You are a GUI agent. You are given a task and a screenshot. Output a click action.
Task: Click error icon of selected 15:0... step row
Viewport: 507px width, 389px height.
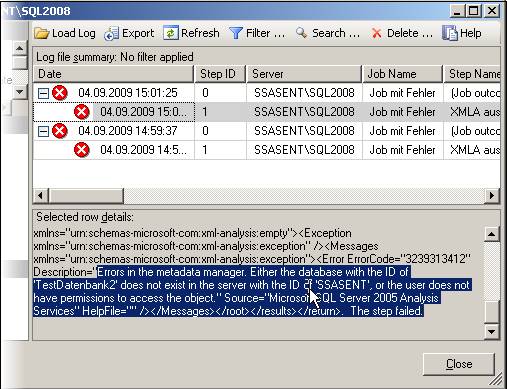(82, 112)
